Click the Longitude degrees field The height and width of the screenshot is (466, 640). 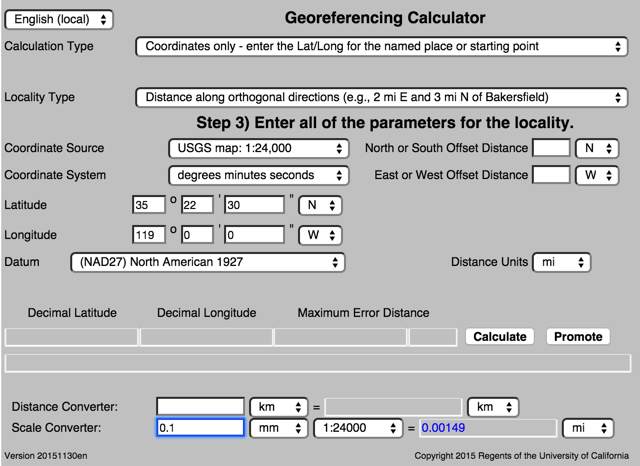click(x=148, y=235)
